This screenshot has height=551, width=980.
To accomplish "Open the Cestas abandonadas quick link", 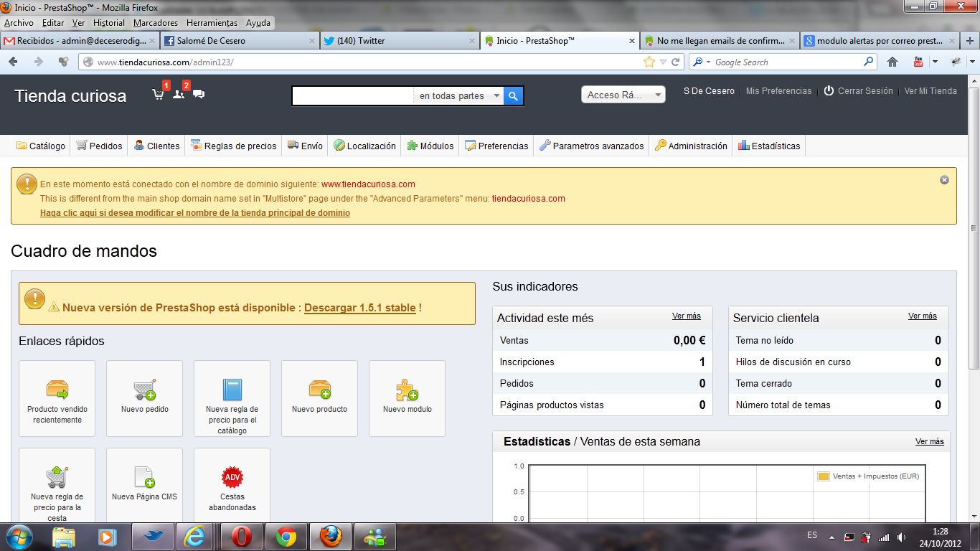I will click(232, 486).
